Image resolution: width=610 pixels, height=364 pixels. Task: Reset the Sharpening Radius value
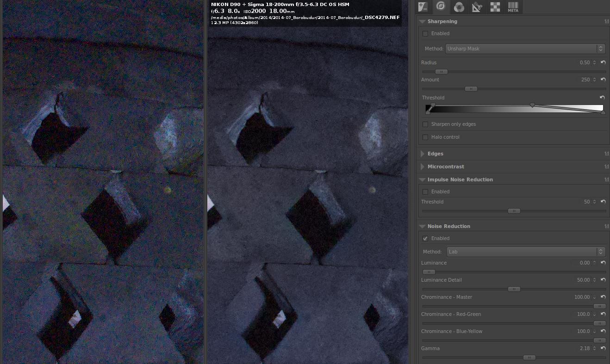point(603,62)
